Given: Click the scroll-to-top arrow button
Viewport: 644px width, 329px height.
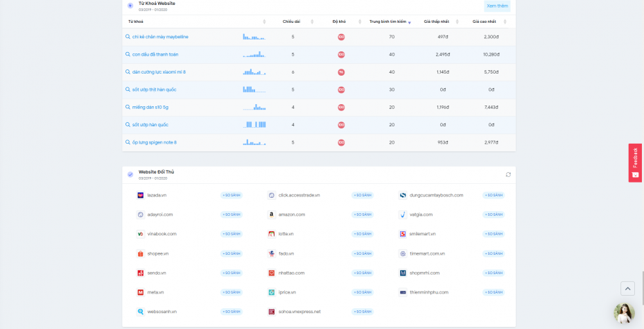Looking at the screenshot, I should tap(627, 289).
